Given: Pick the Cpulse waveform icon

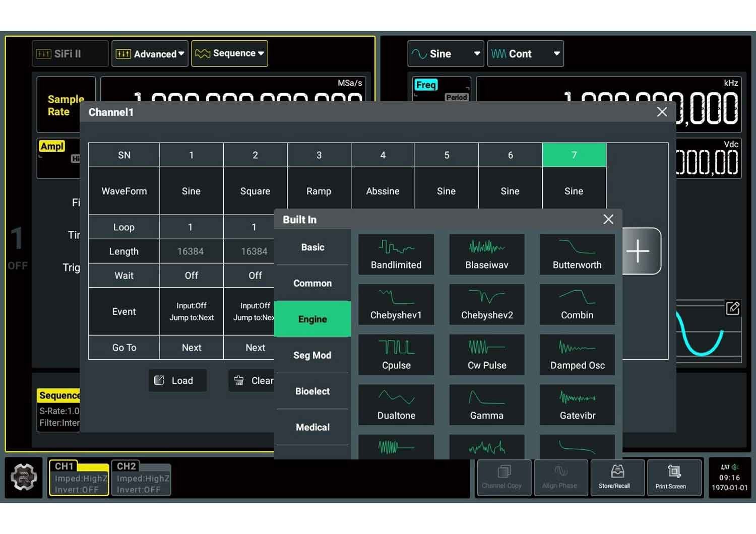Looking at the screenshot, I should [x=396, y=355].
